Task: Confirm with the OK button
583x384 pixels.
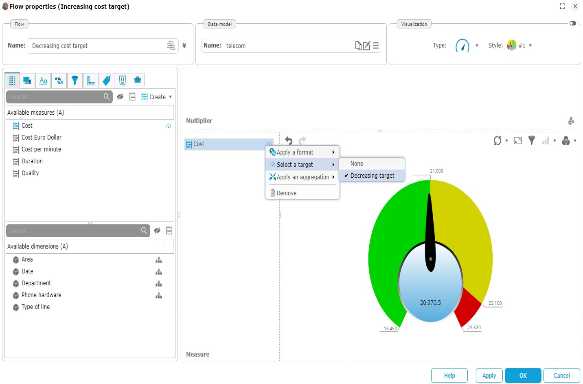Action: tap(523, 375)
